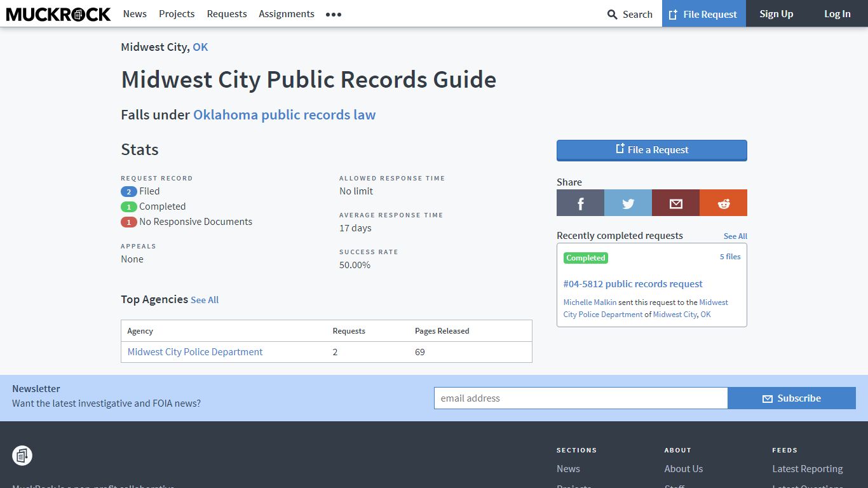The height and width of the screenshot is (488, 868).
Task: Click the Sign Up button
Action: click(776, 14)
